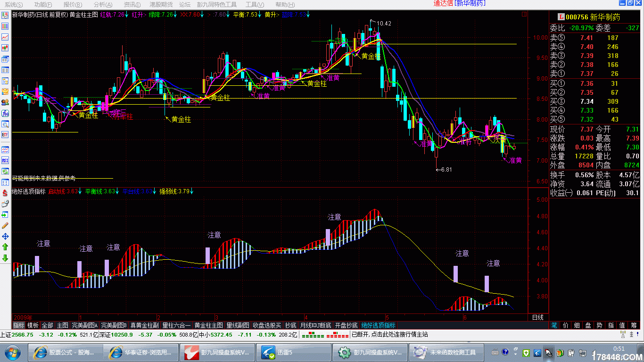Open the 帮助(H) menu
644x362 pixels.
pyautogui.click(x=284, y=4)
